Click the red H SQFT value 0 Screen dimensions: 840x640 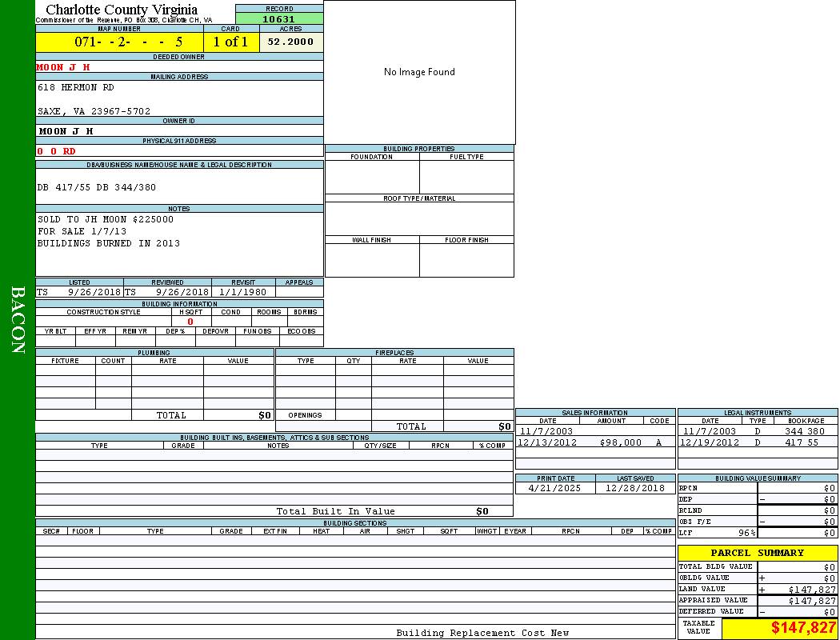(x=190, y=322)
